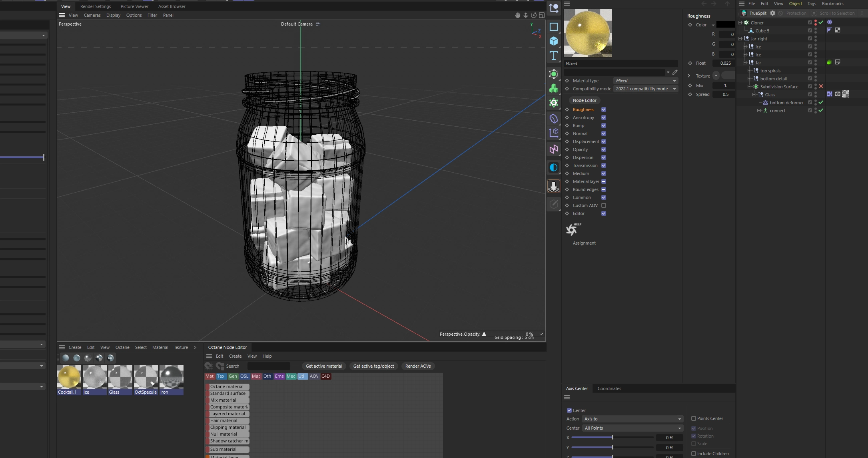Click the Octane help gear icon

[572, 229]
